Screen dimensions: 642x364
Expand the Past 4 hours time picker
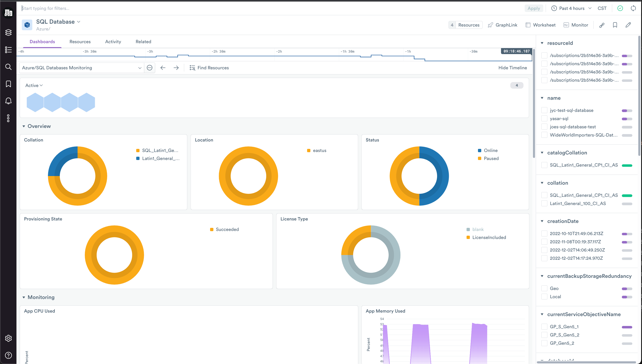coord(571,8)
